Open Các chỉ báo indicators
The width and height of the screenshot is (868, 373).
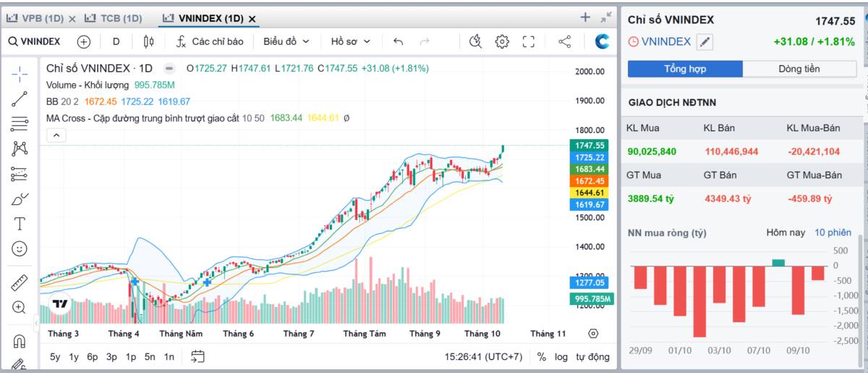tap(210, 42)
